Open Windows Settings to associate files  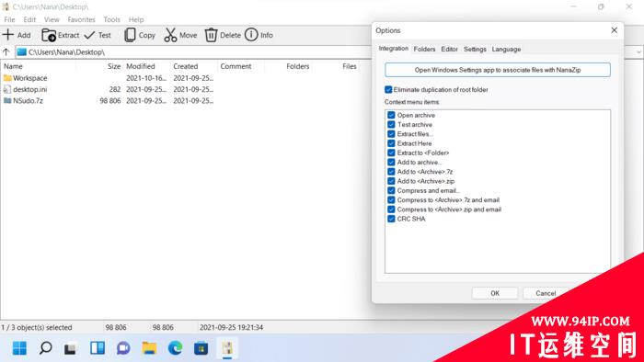498,70
